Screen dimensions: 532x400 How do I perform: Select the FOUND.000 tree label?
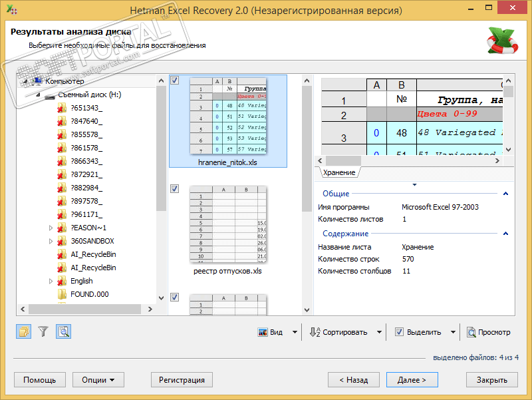pos(90,294)
